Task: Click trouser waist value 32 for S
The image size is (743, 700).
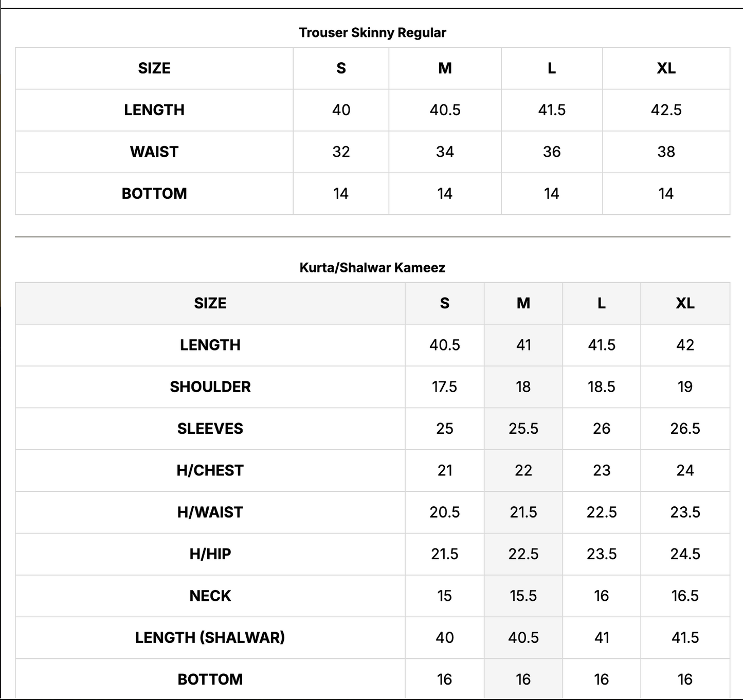Action: tap(341, 152)
